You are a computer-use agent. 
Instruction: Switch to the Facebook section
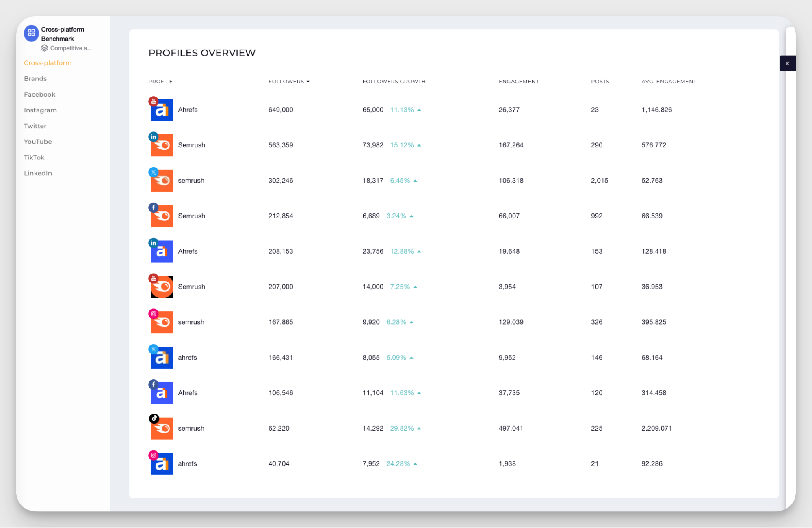tap(39, 94)
